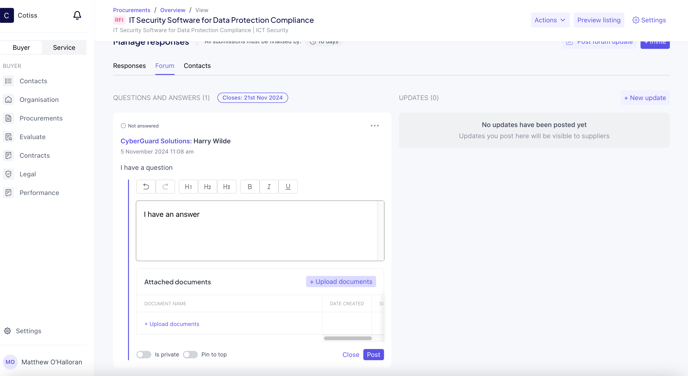Open the Evaluate section in sidebar

pyautogui.click(x=32, y=137)
